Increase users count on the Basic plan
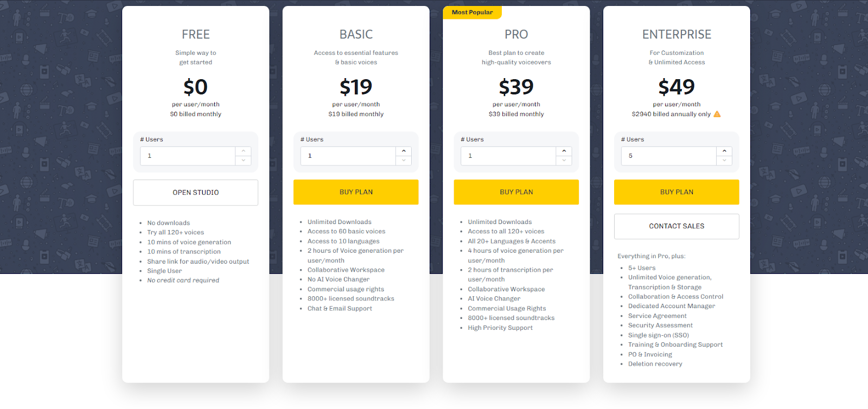The height and width of the screenshot is (409, 868). tap(404, 151)
